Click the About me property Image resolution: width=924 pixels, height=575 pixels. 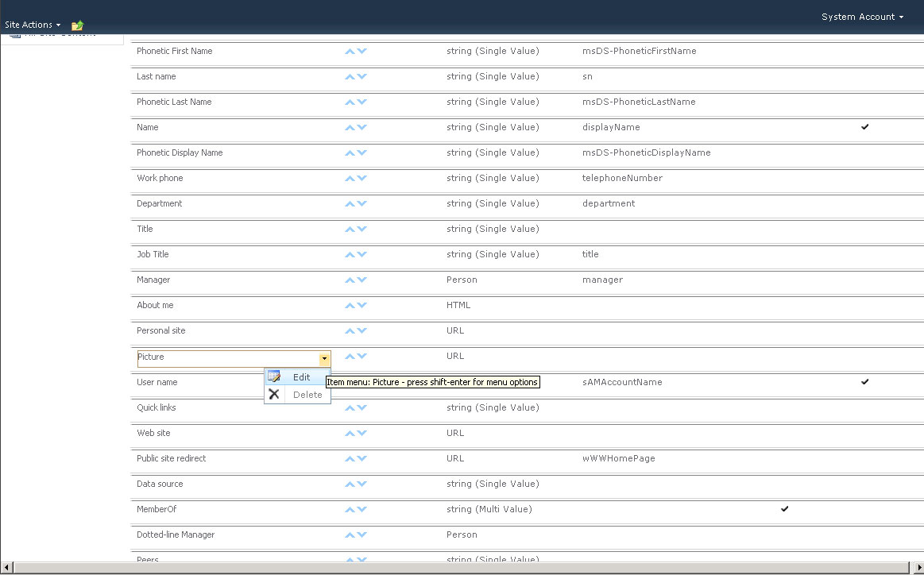click(155, 305)
